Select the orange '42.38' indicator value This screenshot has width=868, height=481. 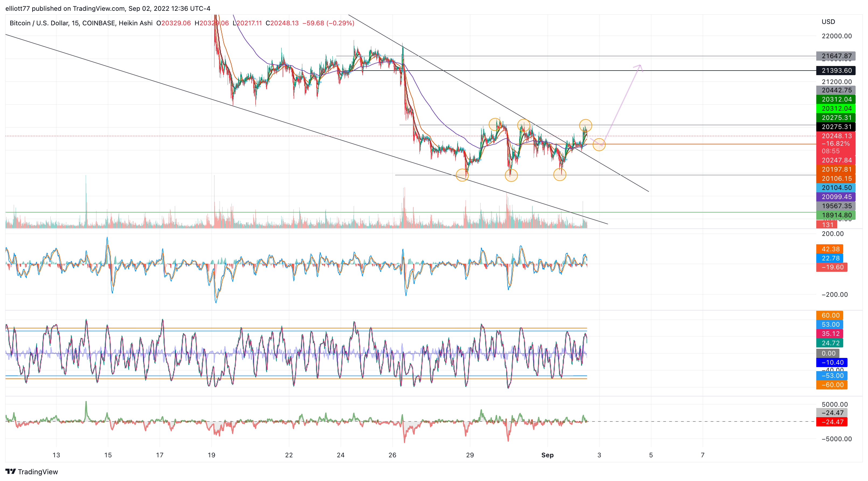click(x=829, y=249)
